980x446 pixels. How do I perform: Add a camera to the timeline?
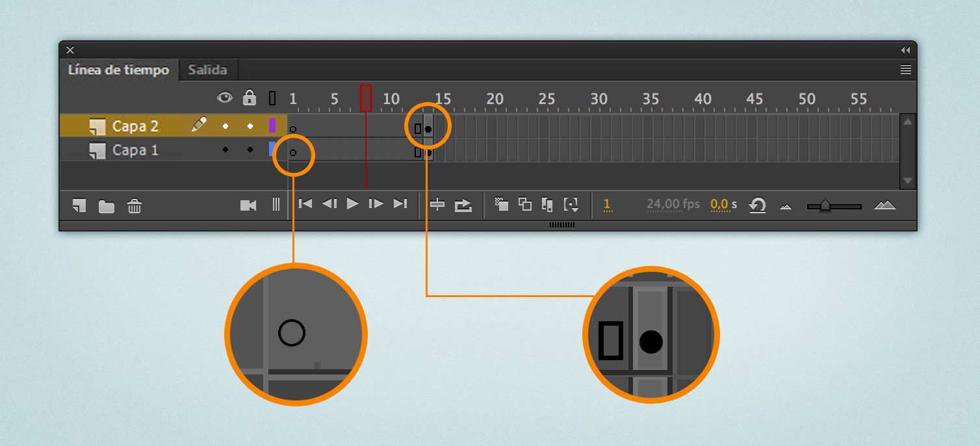point(249,204)
